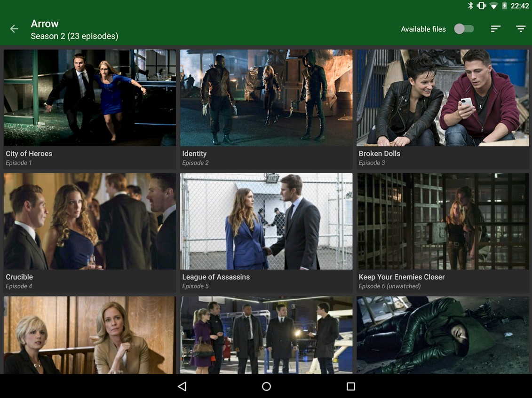Open Keep Your Enemies Closer thumbnail
Screen dimensions: 532x398
click(x=443, y=221)
